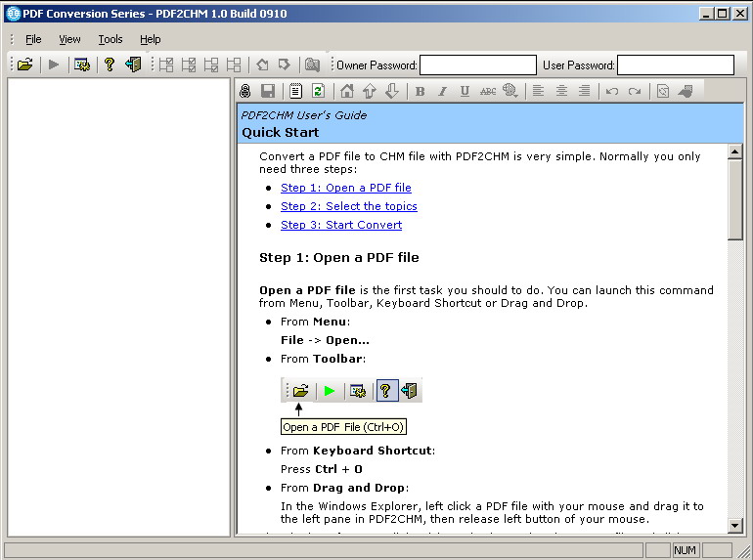
Task: Click the grayed folder icon before Owner Password
Action: 312,65
